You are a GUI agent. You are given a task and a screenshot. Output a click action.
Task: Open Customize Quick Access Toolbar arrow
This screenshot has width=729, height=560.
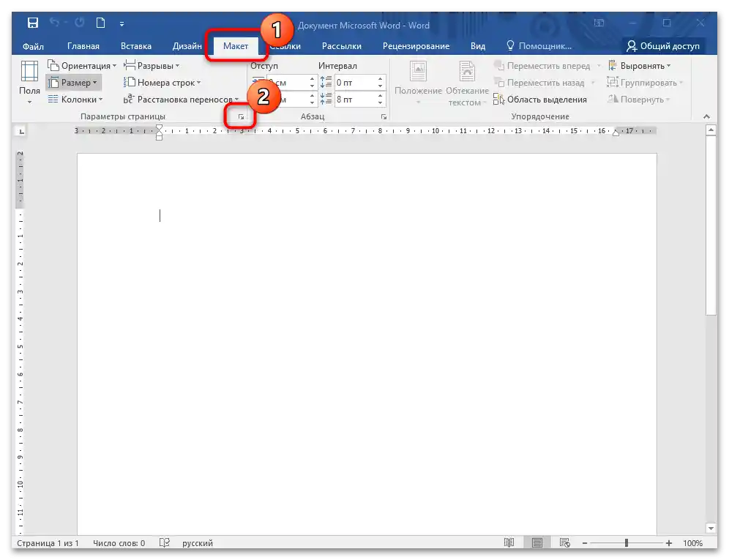121,23
